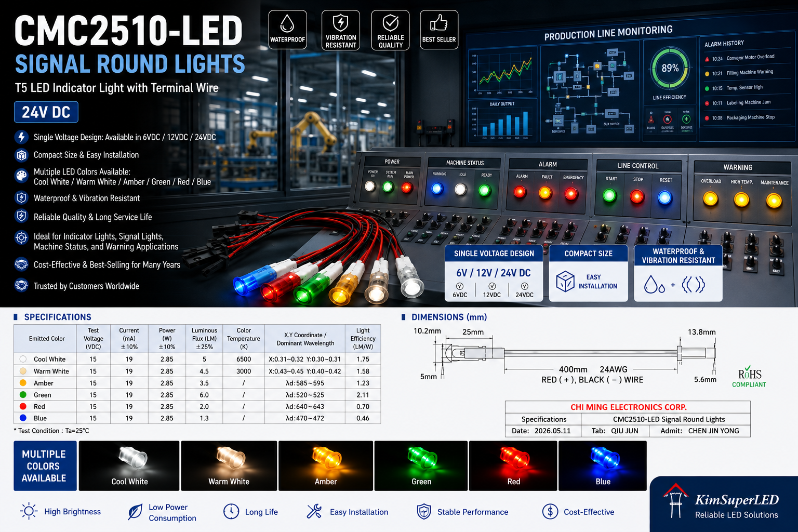Screen dimensions: 798x532
Task: Click the CHI MING ELECTRONICS CORP. header
Action: coord(628,407)
